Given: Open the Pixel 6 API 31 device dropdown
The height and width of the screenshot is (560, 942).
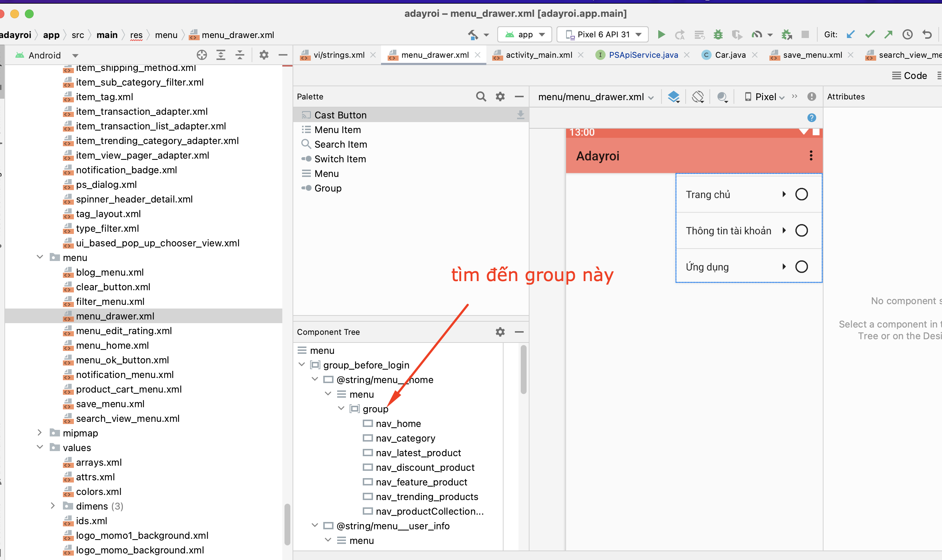Looking at the screenshot, I should [x=602, y=35].
